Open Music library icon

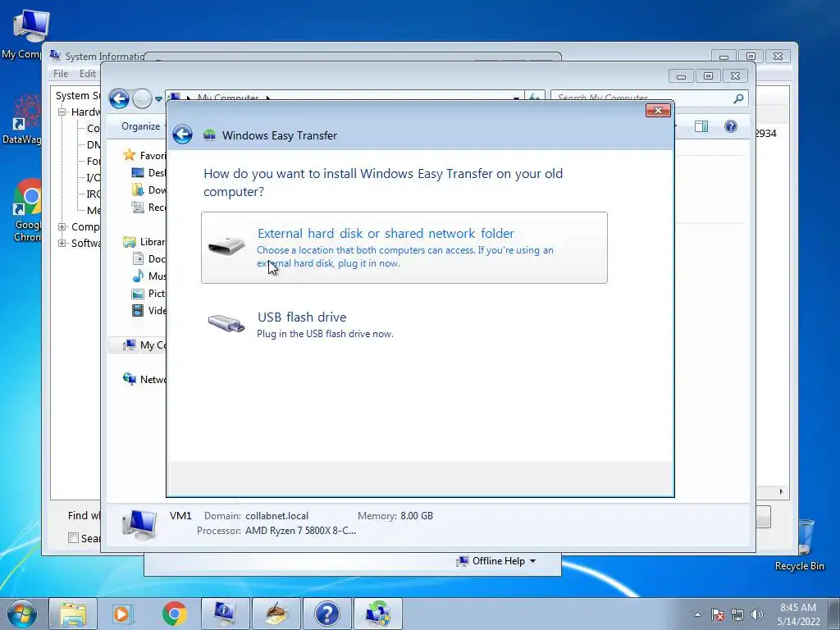click(138, 276)
